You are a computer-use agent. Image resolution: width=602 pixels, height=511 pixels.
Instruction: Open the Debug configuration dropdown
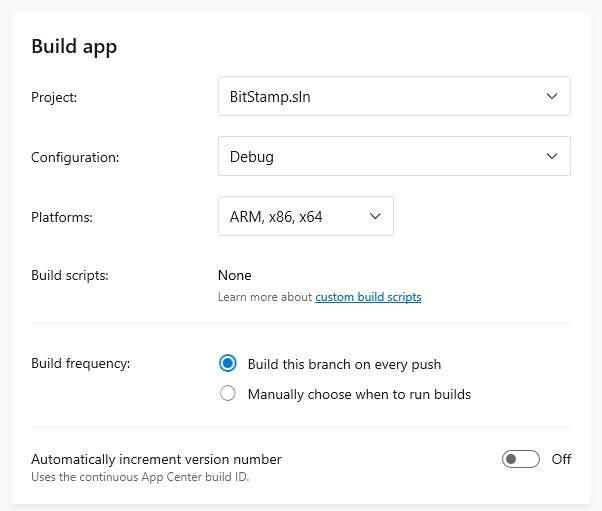tap(394, 156)
